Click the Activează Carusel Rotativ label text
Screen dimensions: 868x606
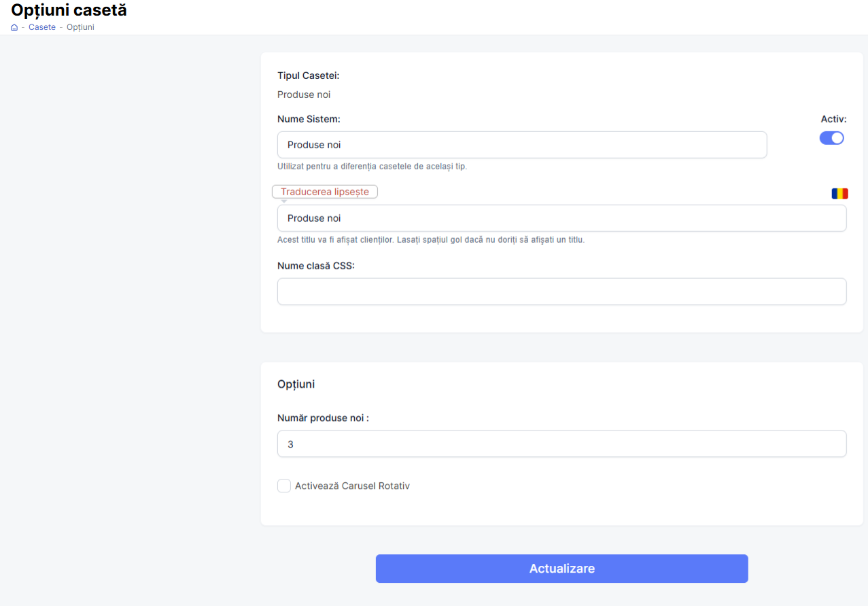[352, 486]
